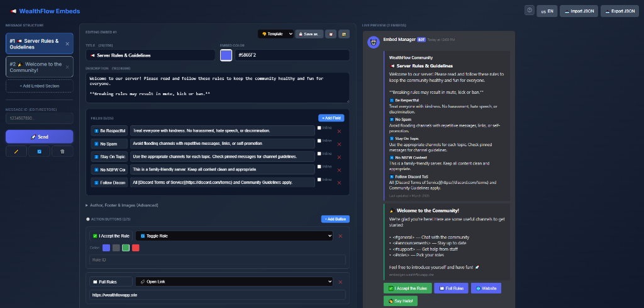
Task: Click the trash can delete icon
Action: [x=62, y=151]
